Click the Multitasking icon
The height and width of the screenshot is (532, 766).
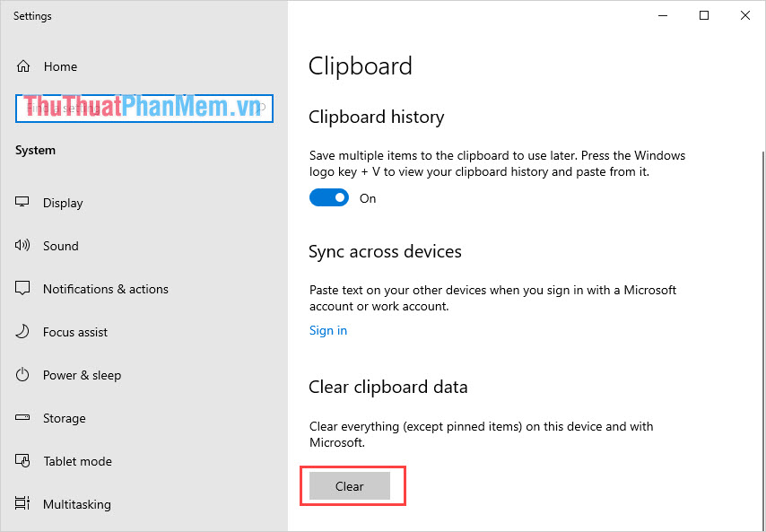coord(22,504)
